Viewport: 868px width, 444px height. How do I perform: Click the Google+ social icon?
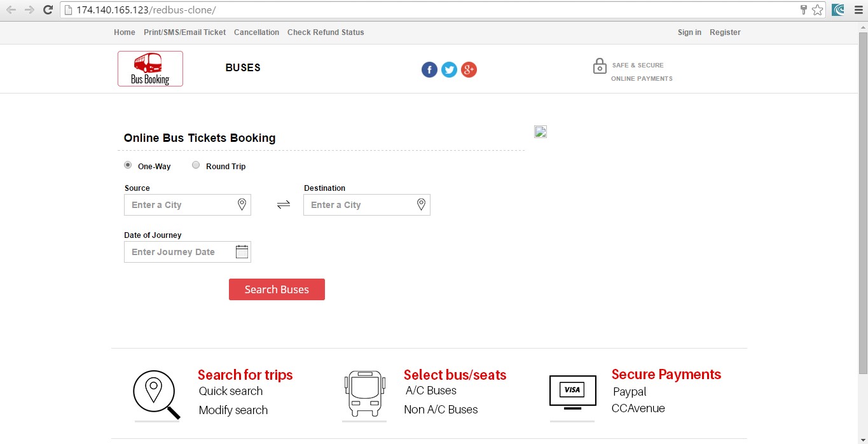pyautogui.click(x=469, y=69)
